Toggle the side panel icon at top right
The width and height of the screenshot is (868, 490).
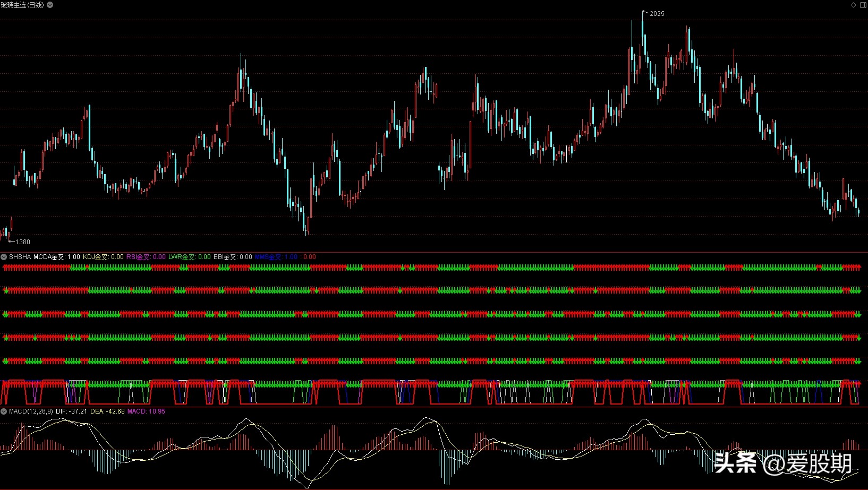[x=862, y=5]
